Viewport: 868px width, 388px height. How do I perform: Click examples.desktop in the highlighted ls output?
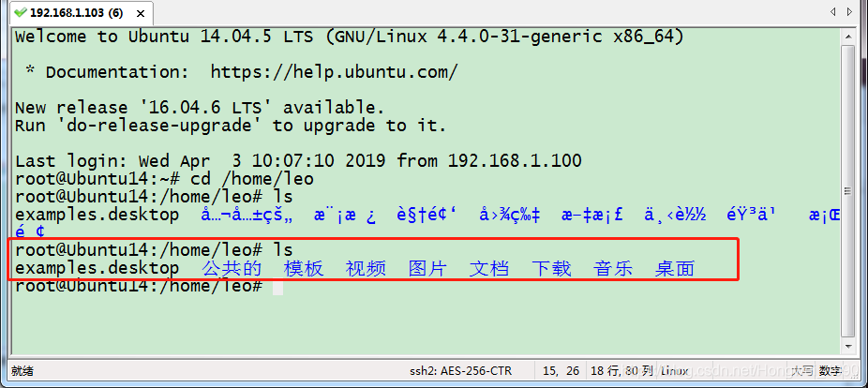tap(97, 268)
